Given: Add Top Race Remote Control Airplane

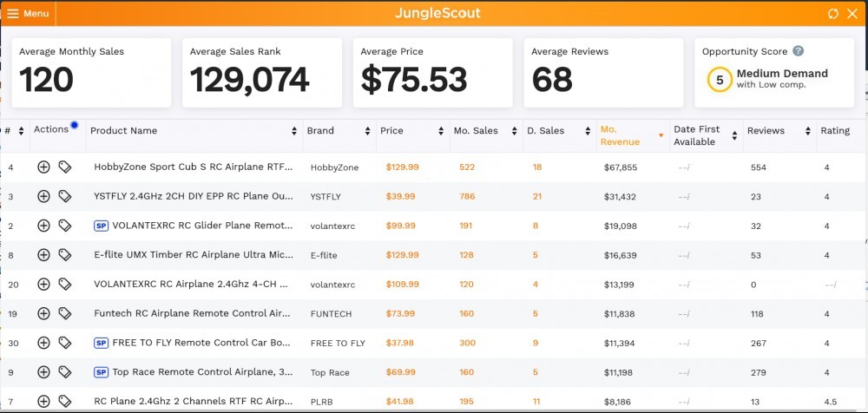Looking at the screenshot, I should click(43, 372).
